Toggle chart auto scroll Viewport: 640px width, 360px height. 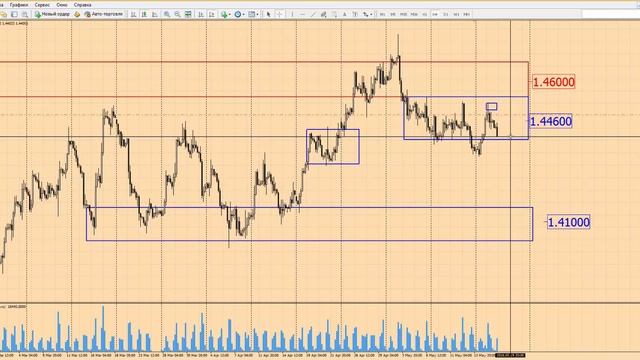pyautogui.click(x=201, y=14)
